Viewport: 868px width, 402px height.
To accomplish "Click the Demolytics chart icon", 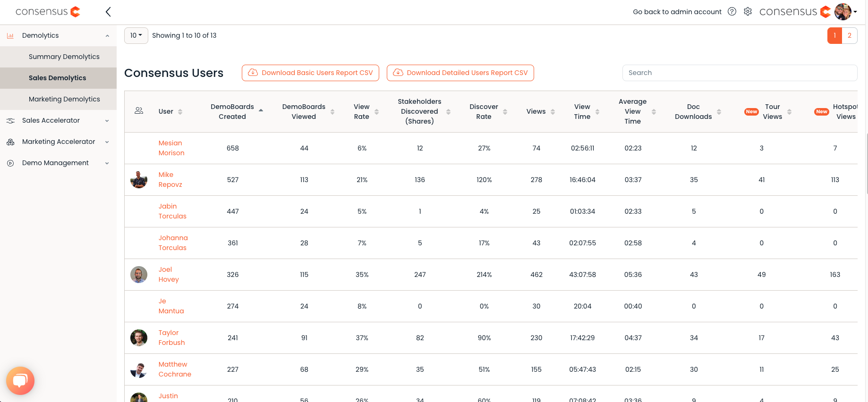I will point(10,36).
